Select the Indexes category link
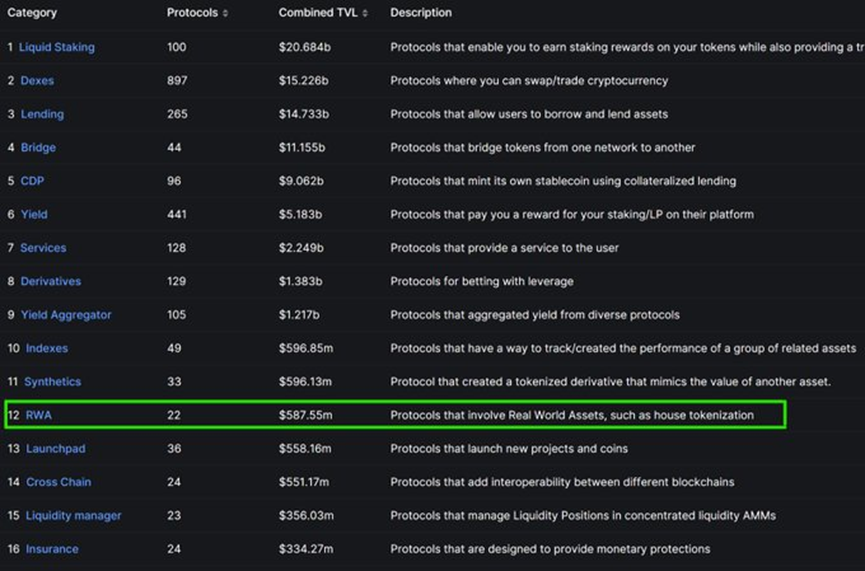The image size is (865, 571). click(x=47, y=348)
